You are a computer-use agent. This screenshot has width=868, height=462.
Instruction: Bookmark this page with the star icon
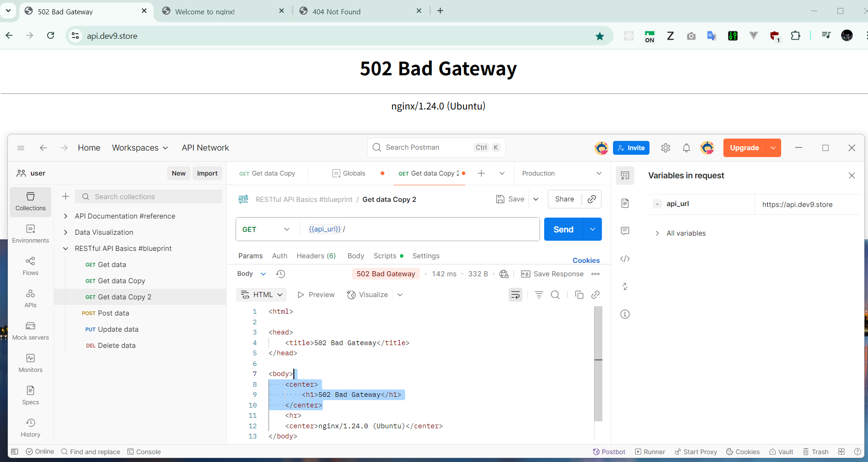600,36
